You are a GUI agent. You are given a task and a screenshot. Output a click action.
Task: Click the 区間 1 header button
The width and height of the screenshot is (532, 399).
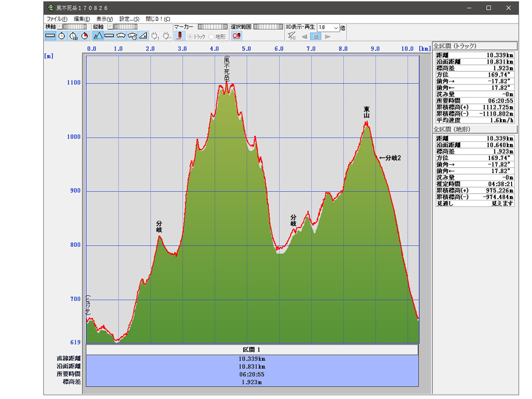(252, 350)
